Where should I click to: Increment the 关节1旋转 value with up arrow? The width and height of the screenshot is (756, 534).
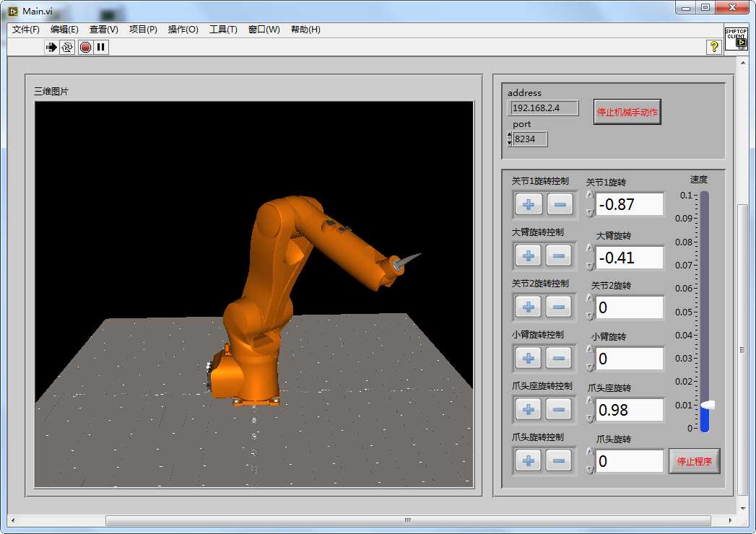(x=590, y=195)
